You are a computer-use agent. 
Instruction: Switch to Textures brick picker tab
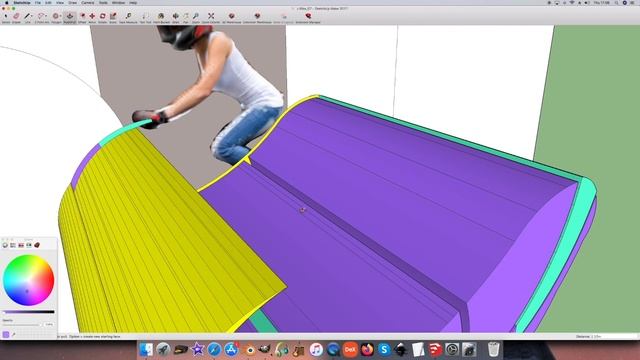tap(37, 245)
